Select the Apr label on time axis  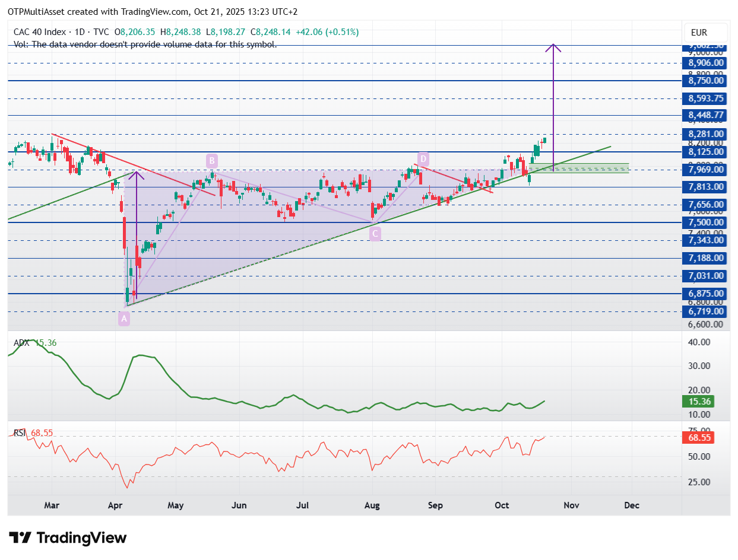[115, 505]
